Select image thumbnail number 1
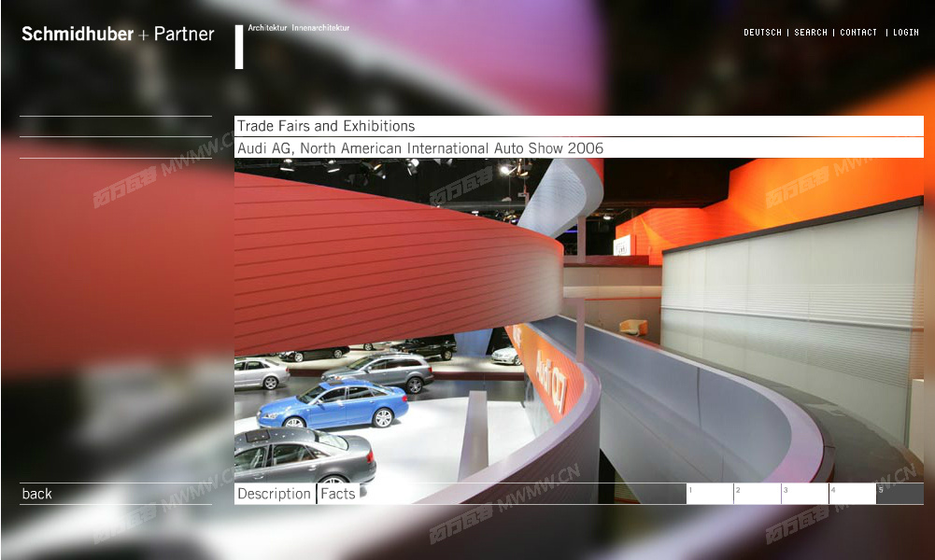The image size is (935, 560). 710,494
